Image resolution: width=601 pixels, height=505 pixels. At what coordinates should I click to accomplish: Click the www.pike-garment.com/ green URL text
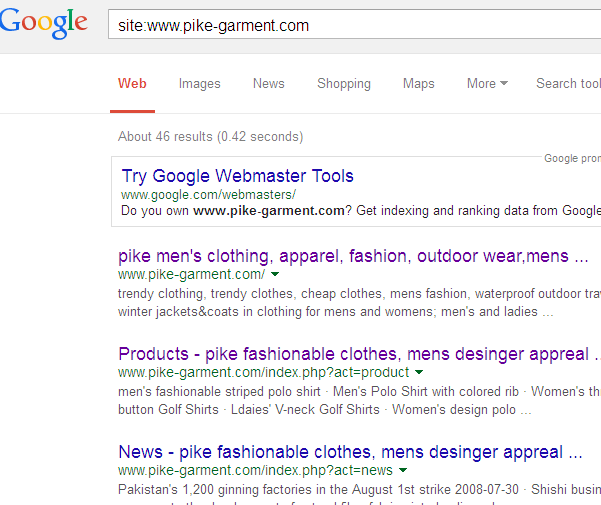pos(191,274)
